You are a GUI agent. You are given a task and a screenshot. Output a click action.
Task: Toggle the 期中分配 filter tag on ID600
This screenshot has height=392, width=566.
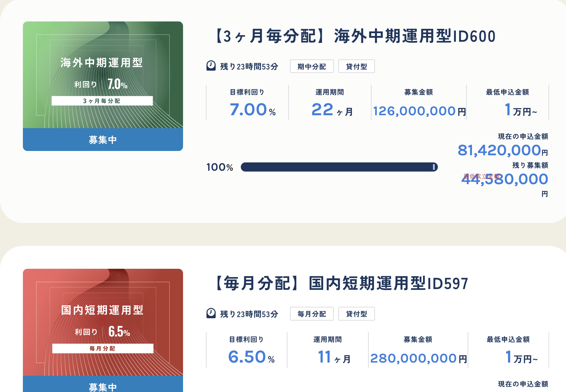point(311,66)
